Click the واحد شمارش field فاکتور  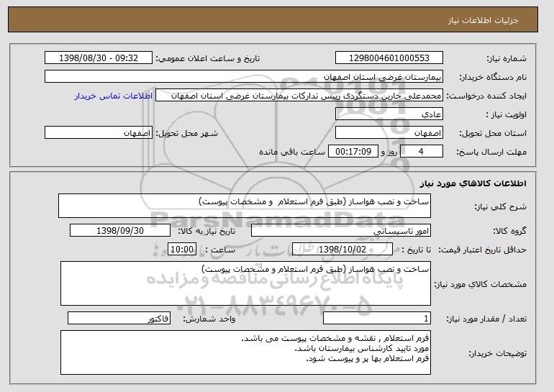[119, 319]
